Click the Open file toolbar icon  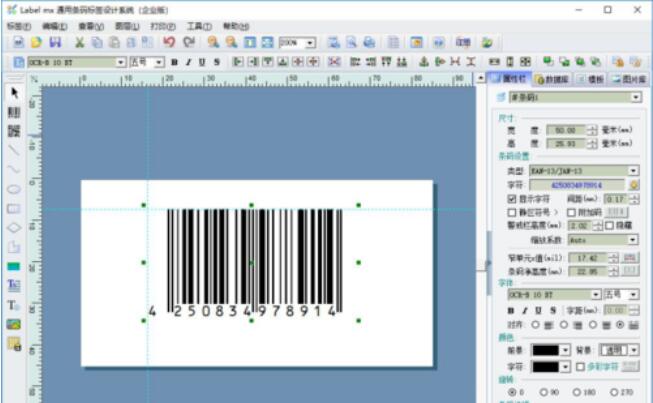pyautogui.click(x=37, y=42)
